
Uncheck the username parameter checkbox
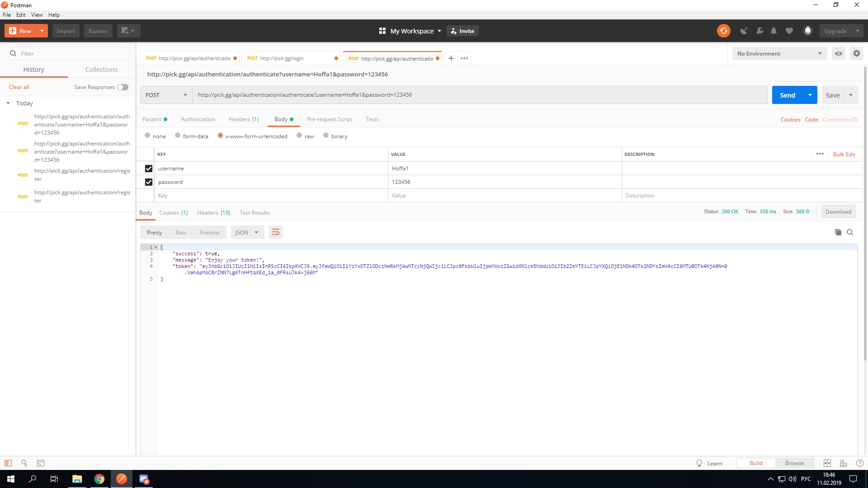pos(148,169)
